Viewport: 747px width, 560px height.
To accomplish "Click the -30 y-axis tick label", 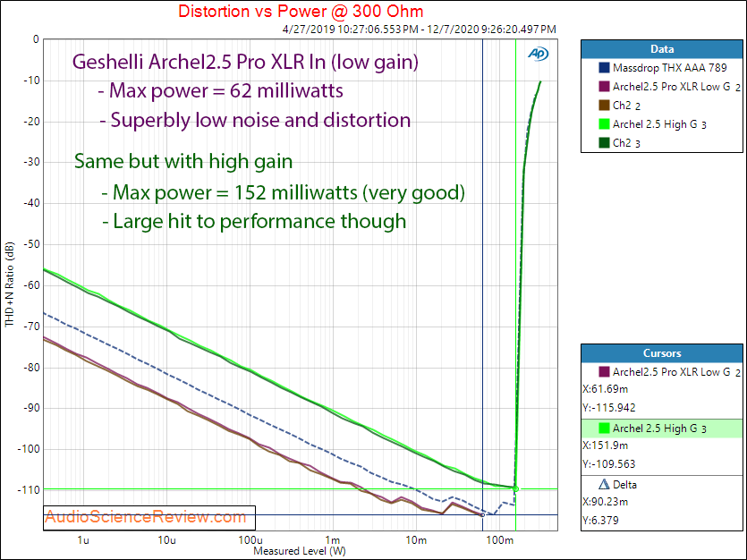I will pyautogui.click(x=31, y=163).
